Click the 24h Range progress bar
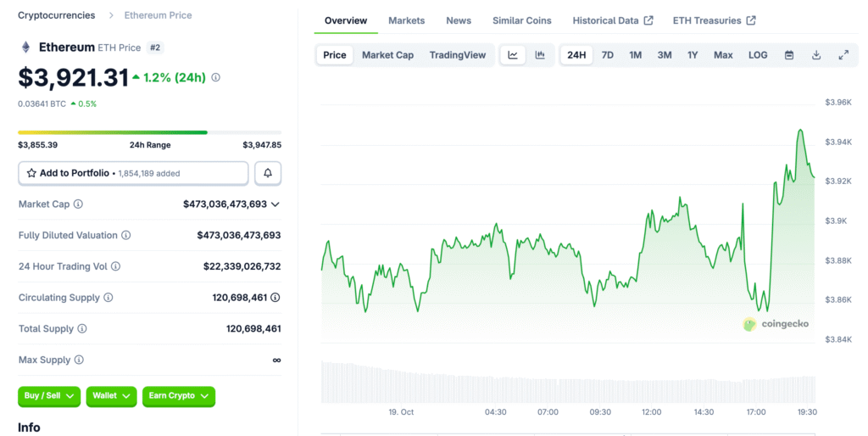The image size is (868, 436). pyautogui.click(x=149, y=132)
